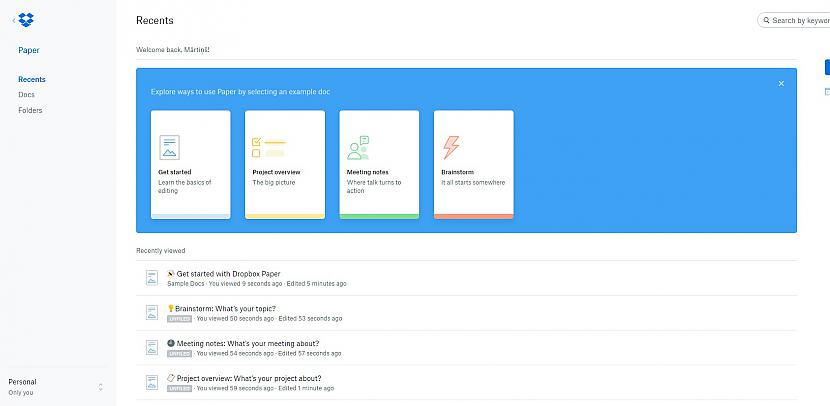Viewport: 830px width, 406px height.
Task: Open Folders in the sidebar
Action: pos(30,110)
